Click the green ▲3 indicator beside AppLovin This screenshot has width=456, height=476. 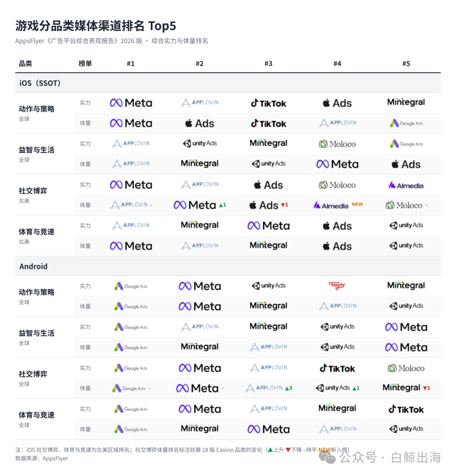(x=289, y=388)
